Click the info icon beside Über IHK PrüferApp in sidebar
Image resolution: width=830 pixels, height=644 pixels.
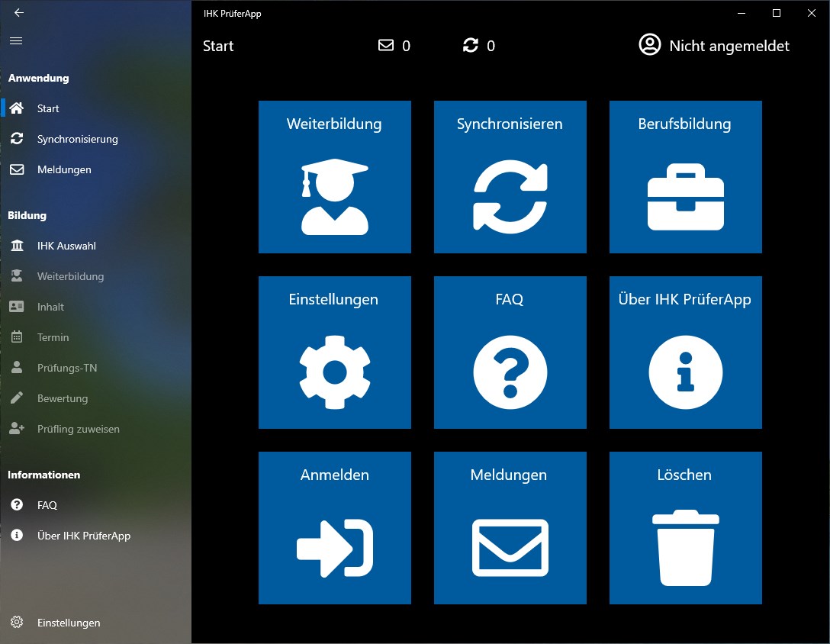(x=17, y=535)
